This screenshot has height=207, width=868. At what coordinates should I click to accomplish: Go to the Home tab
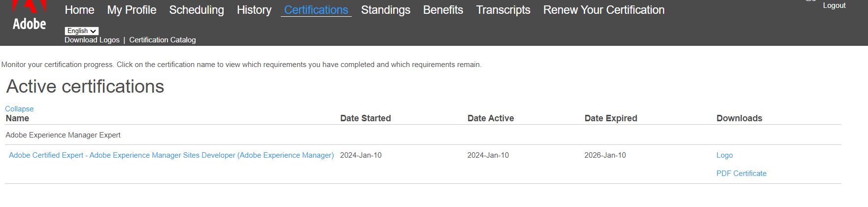[x=79, y=10]
